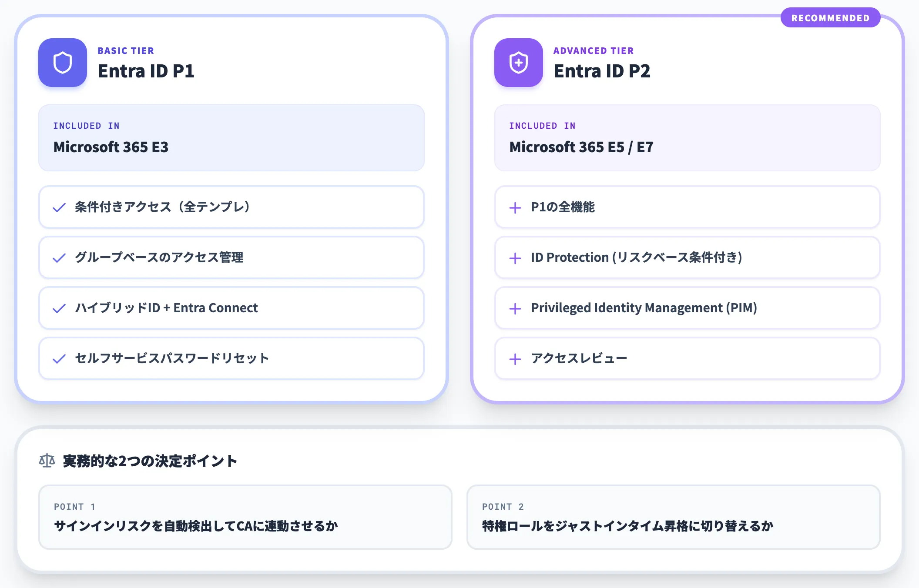Click the グループベースのアクセス管理 text
This screenshot has width=919, height=588.
159,257
